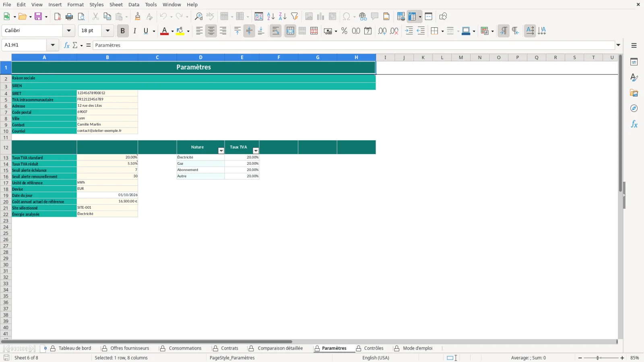Sort ascending icon in toolbar
The width and height of the screenshot is (644, 362).
point(271,16)
